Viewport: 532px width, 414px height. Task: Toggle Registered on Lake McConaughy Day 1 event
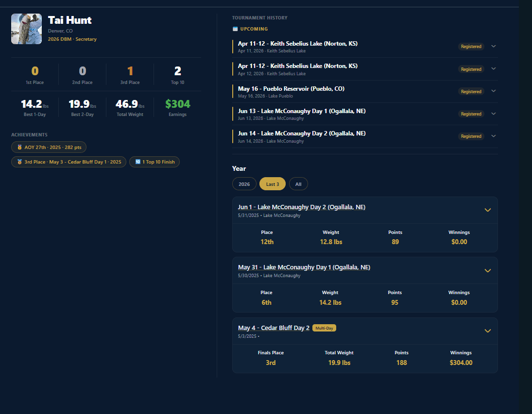coord(471,114)
